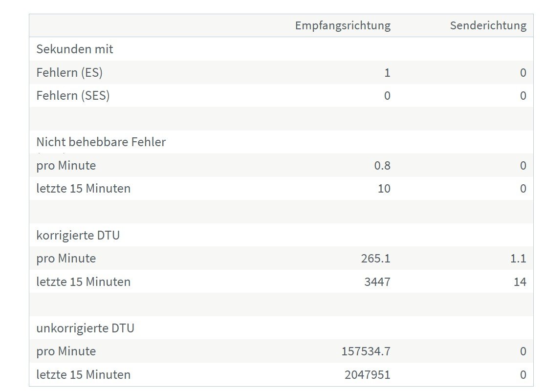Image resolution: width=545 pixels, height=392 pixels.
Task: Click pro Minute under Nicht behebbare Fehler
Action: tap(66, 165)
